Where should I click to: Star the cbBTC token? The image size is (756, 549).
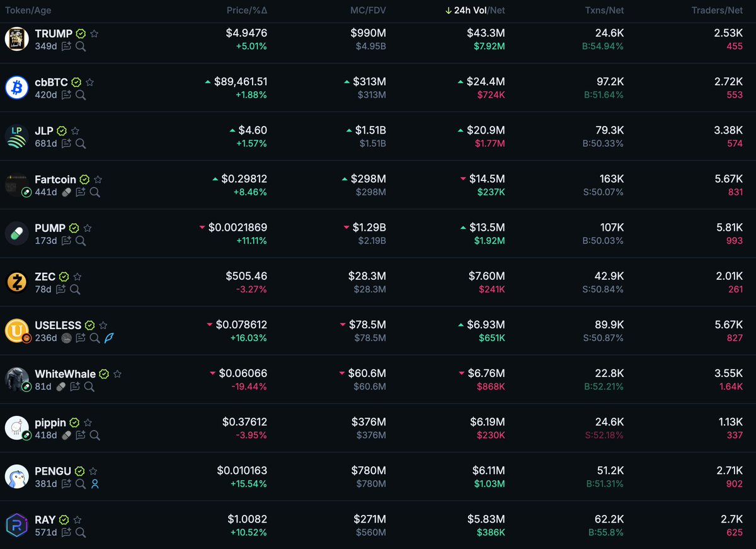(90, 82)
